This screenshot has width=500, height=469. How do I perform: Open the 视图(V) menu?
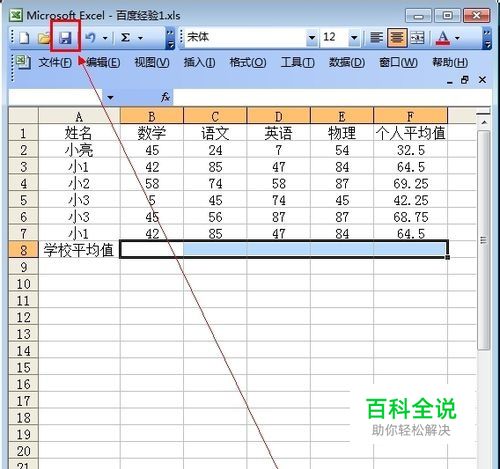pyautogui.click(x=152, y=62)
